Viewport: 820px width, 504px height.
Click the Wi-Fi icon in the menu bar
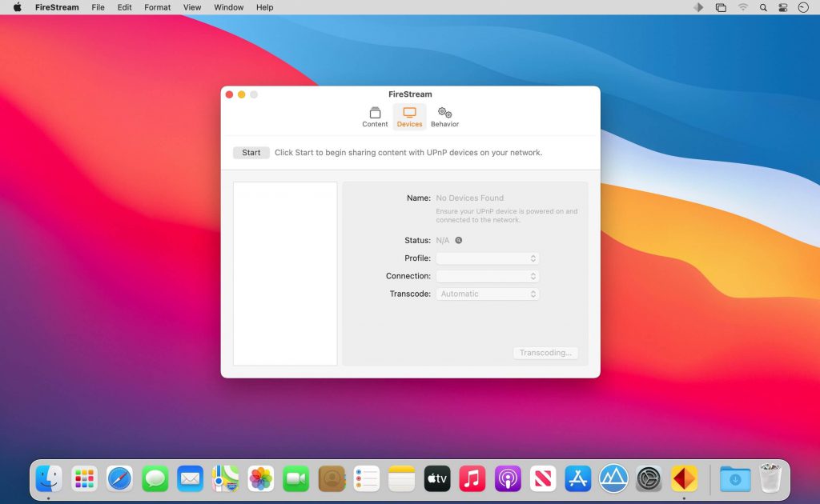[742, 7]
